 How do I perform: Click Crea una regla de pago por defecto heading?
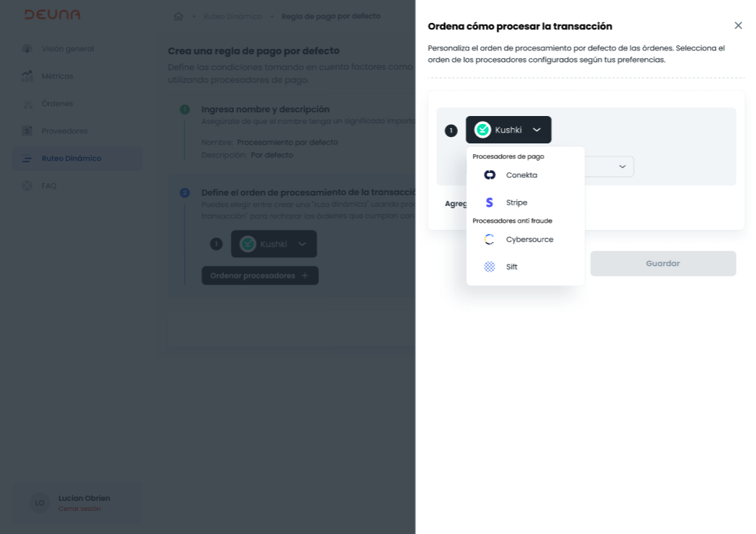click(253, 50)
